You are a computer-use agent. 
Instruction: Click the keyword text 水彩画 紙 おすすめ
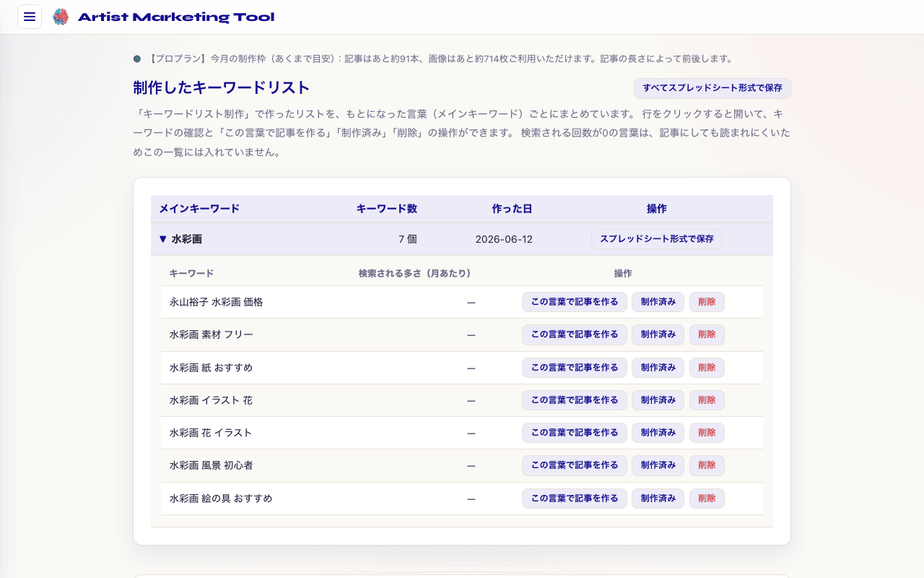pyautogui.click(x=212, y=368)
